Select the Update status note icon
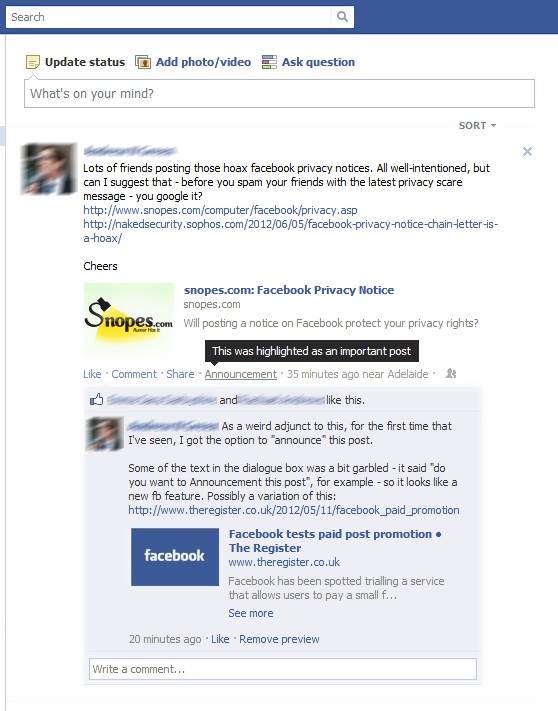 33,62
